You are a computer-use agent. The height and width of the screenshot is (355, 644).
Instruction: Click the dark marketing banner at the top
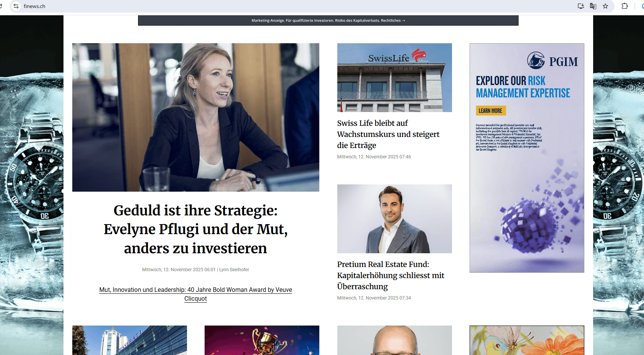(x=328, y=20)
